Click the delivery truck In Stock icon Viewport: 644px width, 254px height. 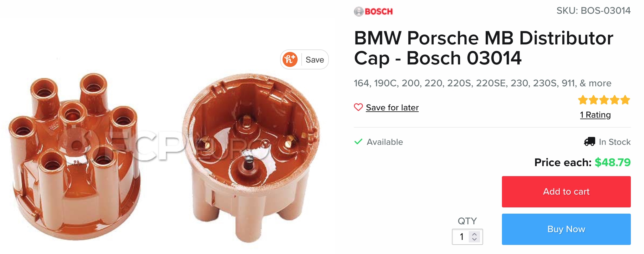point(590,142)
